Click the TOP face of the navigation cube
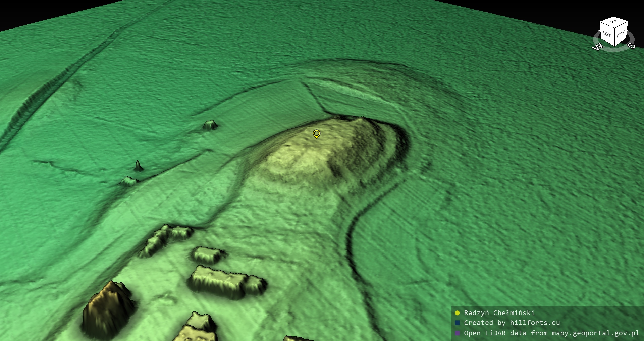The image size is (644, 341). (x=613, y=21)
